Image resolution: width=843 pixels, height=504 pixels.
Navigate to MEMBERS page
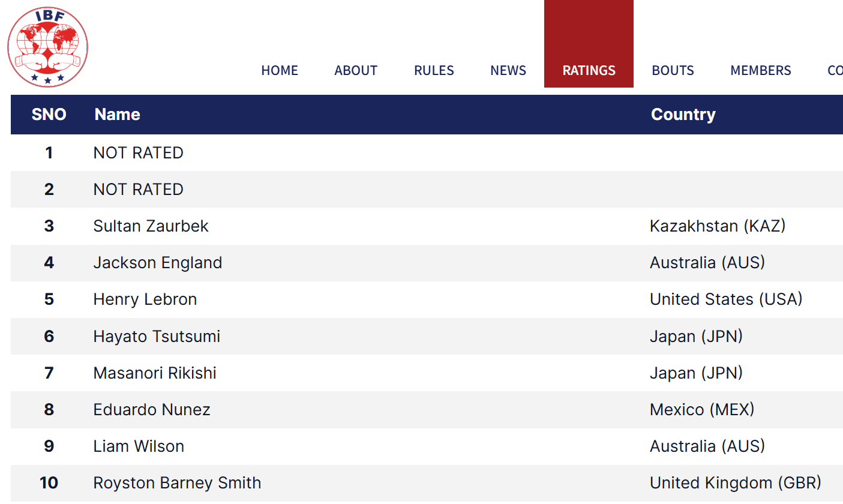tap(761, 70)
